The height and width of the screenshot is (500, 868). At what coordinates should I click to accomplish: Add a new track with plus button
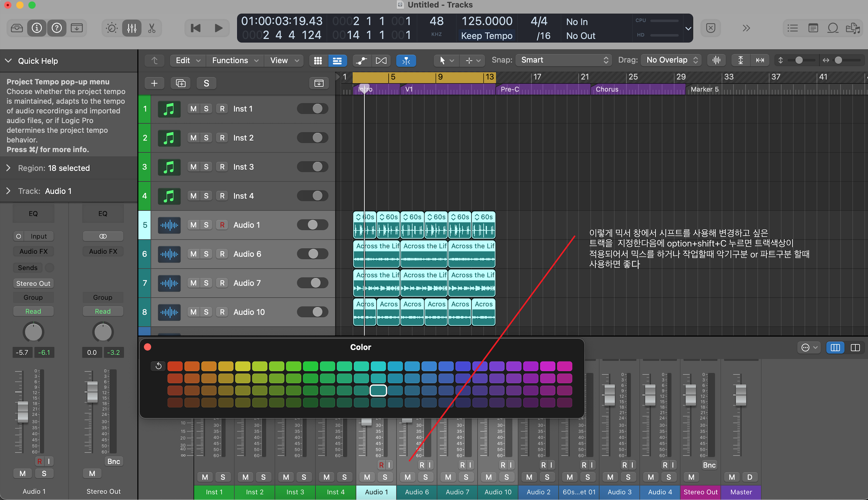click(x=154, y=83)
